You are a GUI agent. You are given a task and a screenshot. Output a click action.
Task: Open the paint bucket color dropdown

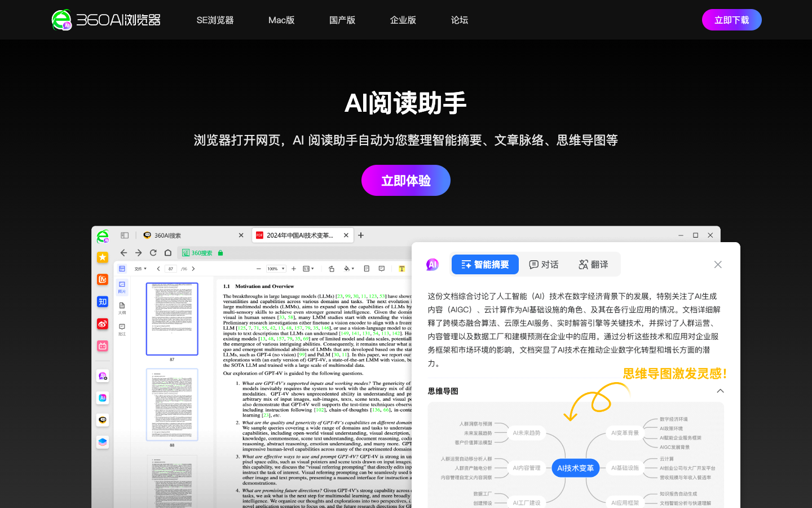click(x=349, y=269)
